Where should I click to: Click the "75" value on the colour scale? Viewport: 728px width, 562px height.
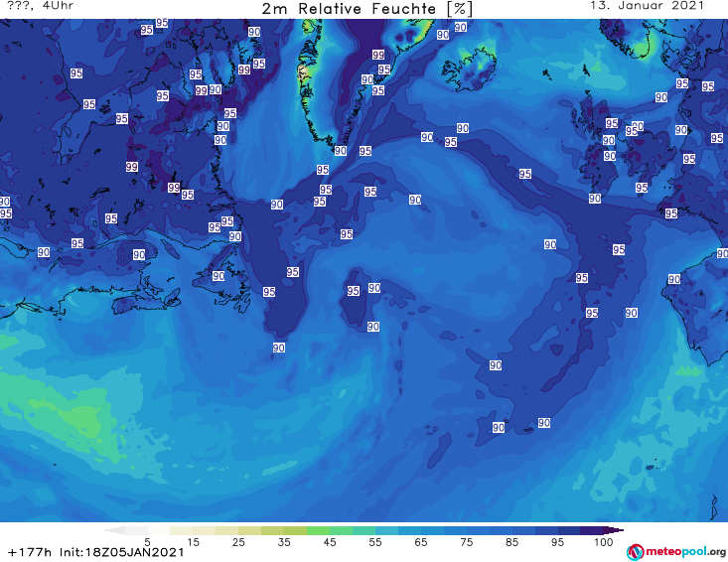click(x=467, y=542)
